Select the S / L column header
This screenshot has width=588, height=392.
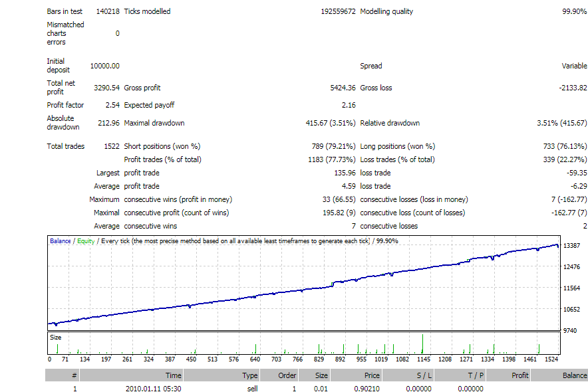coord(408,375)
